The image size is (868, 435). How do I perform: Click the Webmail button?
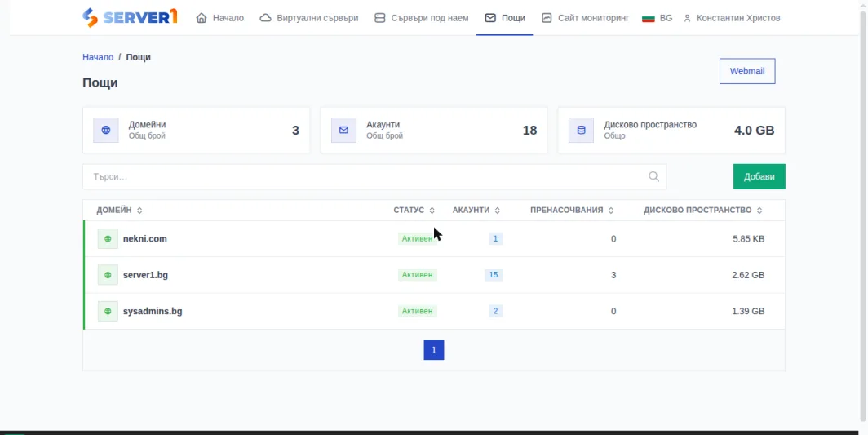point(747,72)
